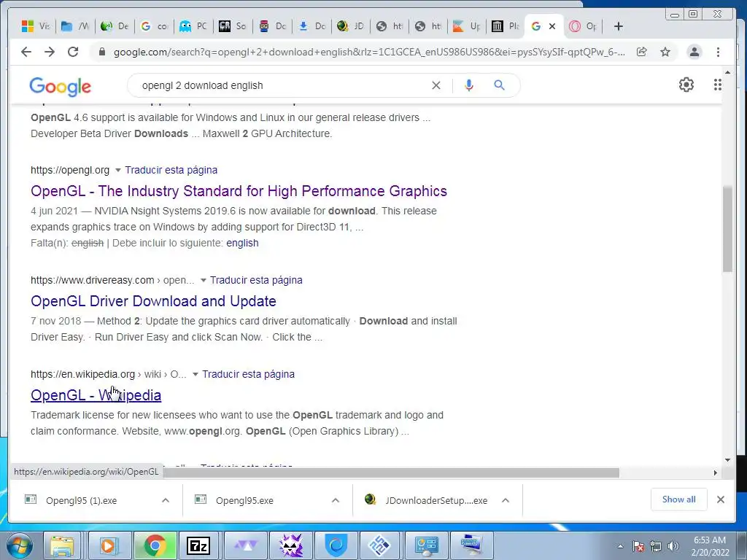Open the shield icon app in taskbar
The image size is (747, 560).
click(336, 545)
